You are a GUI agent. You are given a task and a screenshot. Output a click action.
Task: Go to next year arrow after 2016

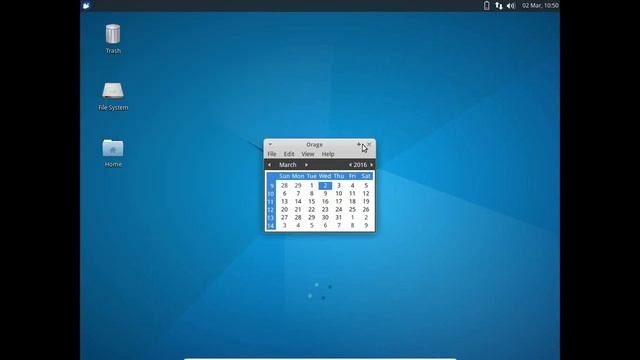click(371, 164)
